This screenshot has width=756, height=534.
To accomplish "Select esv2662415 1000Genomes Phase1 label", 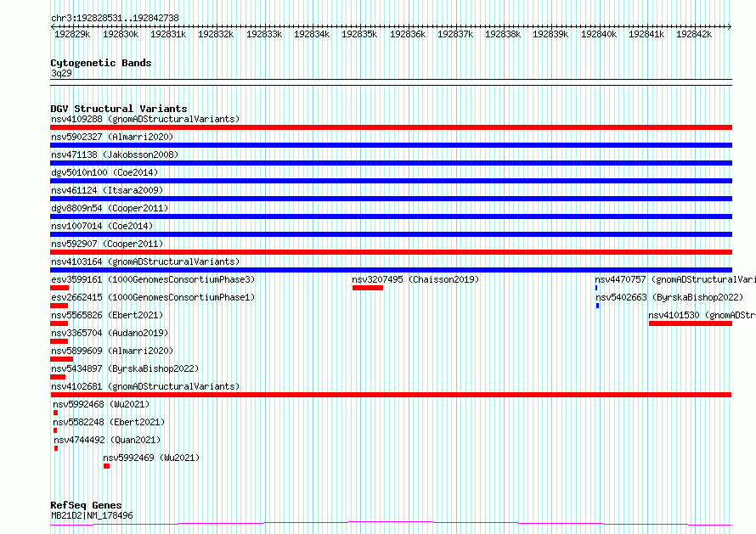I will coord(153,297).
